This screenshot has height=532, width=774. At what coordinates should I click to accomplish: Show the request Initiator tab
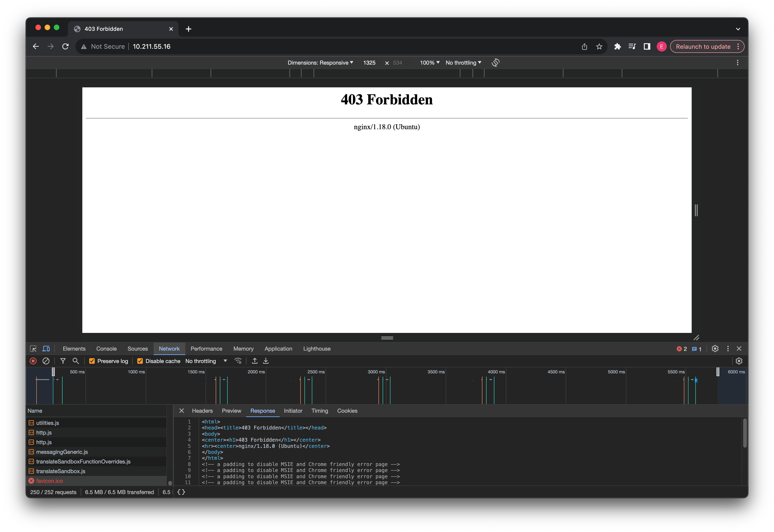click(293, 411)
